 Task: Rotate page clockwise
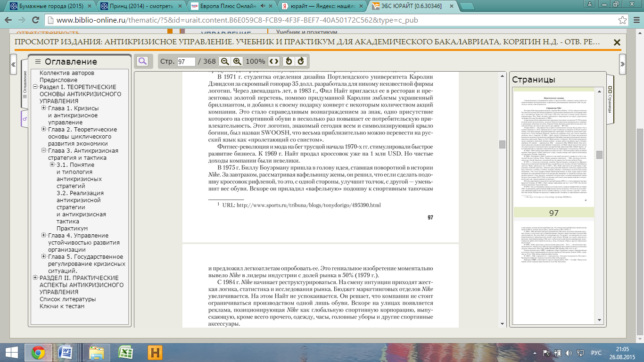301,61
